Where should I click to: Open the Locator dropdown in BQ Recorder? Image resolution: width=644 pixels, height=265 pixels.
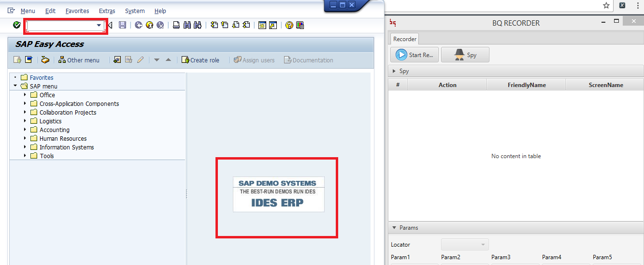click(x=465, y=245)
